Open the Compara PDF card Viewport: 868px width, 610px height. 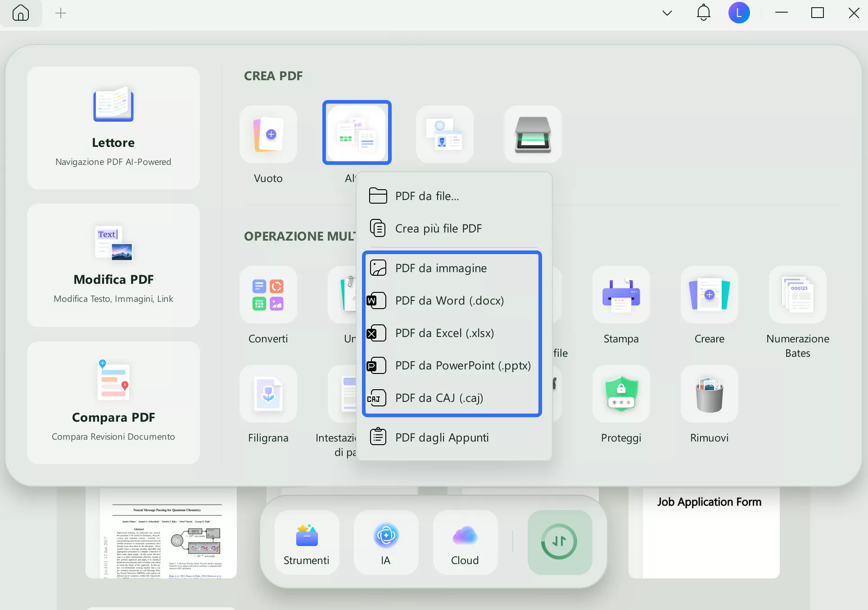coord(113,403)
